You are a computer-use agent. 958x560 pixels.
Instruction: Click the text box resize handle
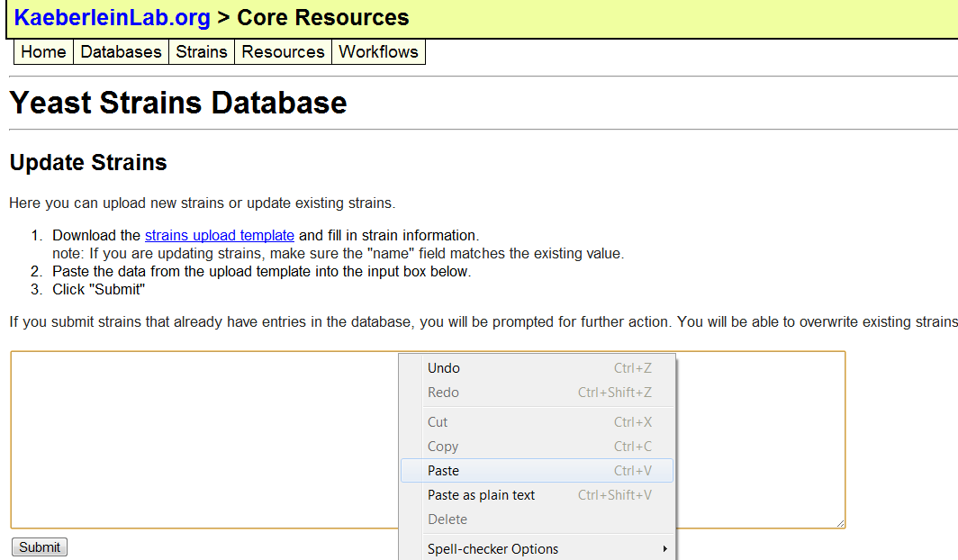[840, 523]
